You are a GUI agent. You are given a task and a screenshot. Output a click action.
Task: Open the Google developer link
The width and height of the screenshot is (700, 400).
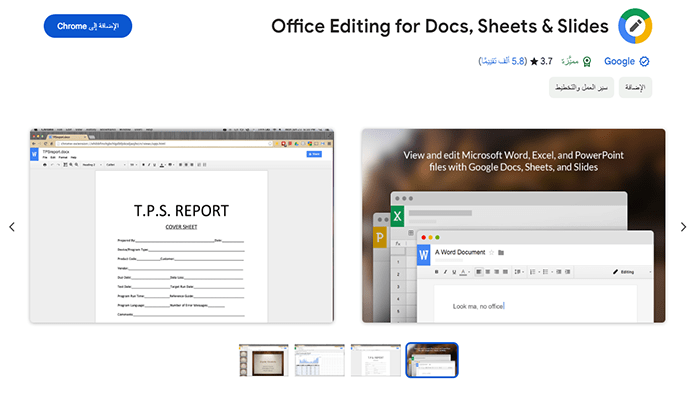coord(619,61)
